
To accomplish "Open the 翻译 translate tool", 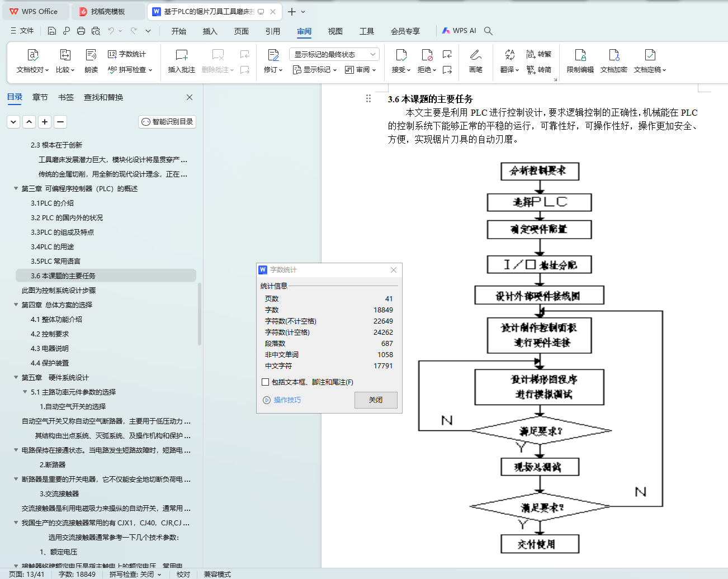I will [509, 61].
